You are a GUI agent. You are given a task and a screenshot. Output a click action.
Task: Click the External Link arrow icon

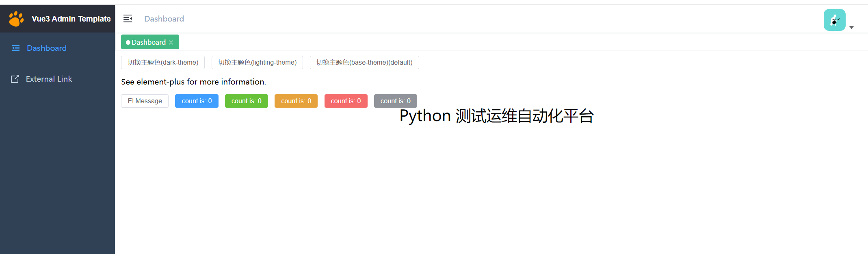[15, 79]
